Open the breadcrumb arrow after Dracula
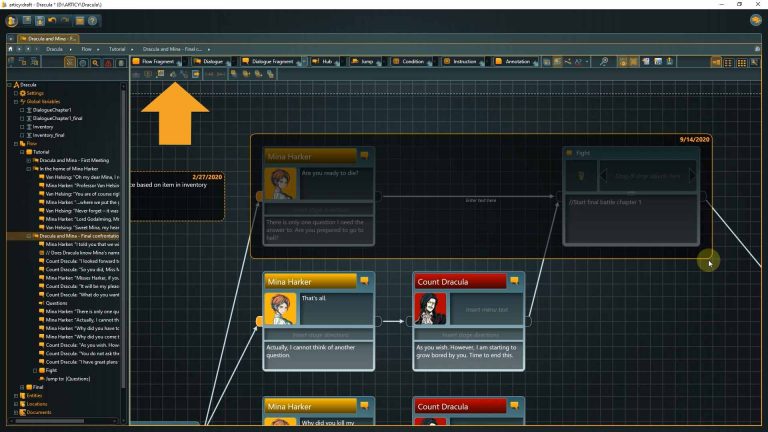 71,49
